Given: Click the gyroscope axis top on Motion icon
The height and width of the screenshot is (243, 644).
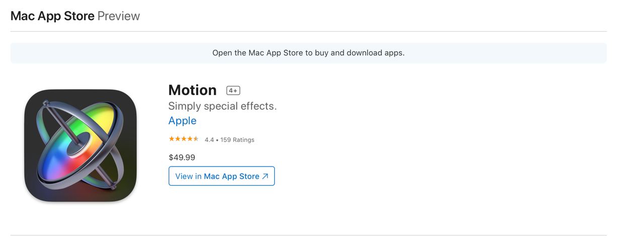Looking at the screenshot, I should (46, 104).
